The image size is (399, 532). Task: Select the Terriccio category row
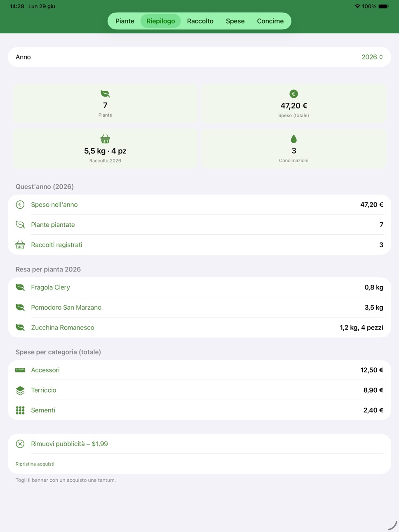pos(199,390)
